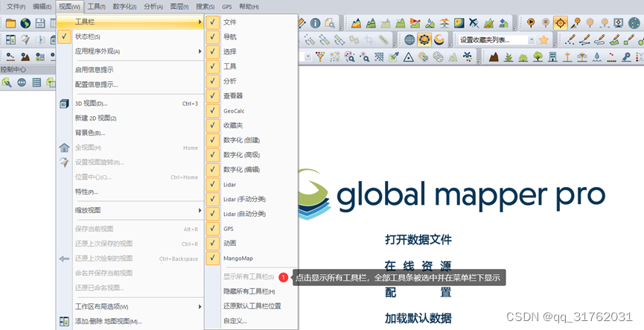Choose 新建 2D 视图 entry
This screenshot has width=644, height=330.
tap(130, 118)
